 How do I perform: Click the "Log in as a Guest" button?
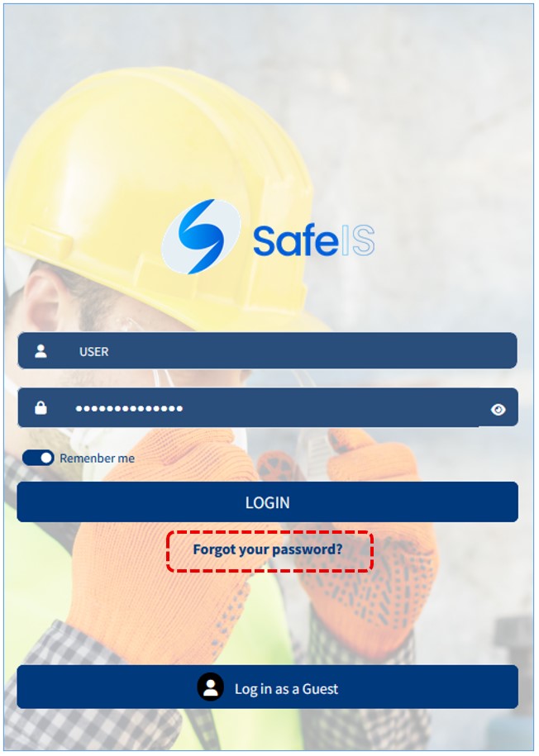pyautogui.click(x=268, y=687)
